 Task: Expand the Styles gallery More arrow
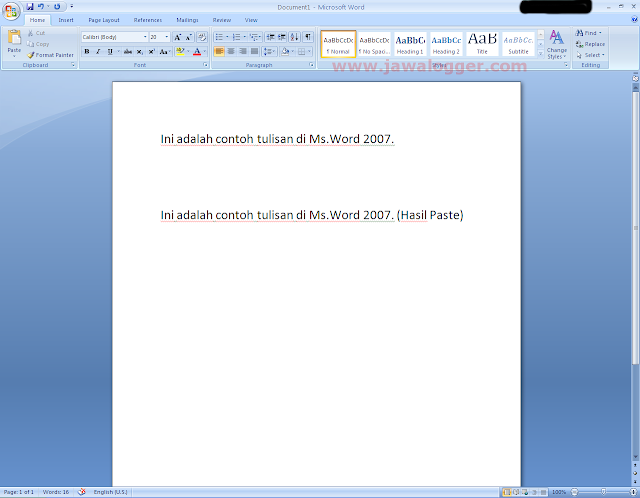[540, 53]
